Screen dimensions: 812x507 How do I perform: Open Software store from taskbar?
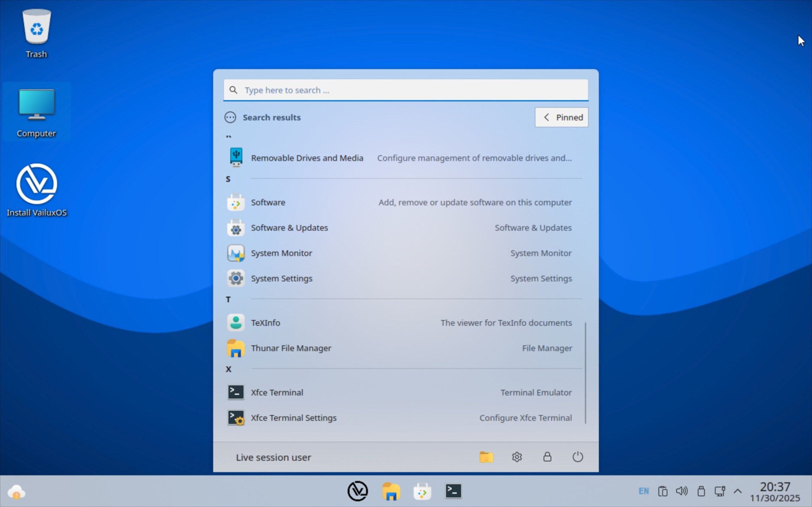pos(422,491)
